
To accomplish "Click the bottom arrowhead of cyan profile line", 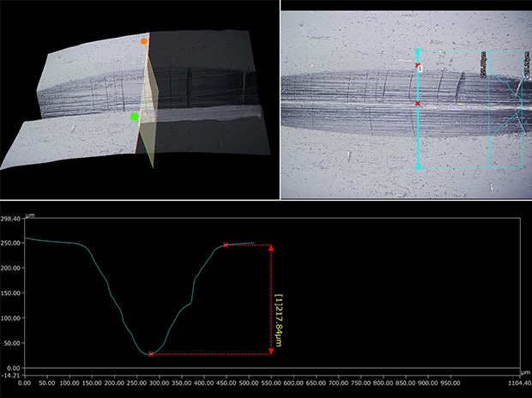I will [418, 166].
